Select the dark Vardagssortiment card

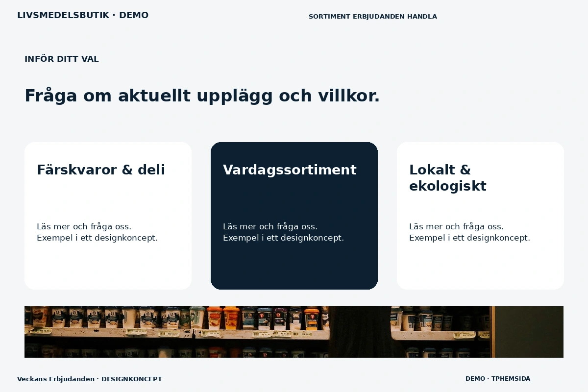pyautogui.click(x=294, y=216)
